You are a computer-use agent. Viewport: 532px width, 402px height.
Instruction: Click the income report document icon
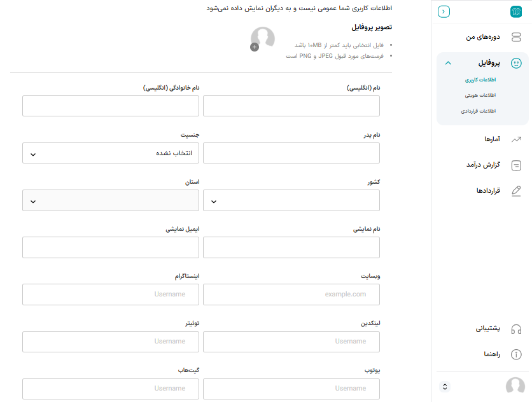tap(516, 165)
